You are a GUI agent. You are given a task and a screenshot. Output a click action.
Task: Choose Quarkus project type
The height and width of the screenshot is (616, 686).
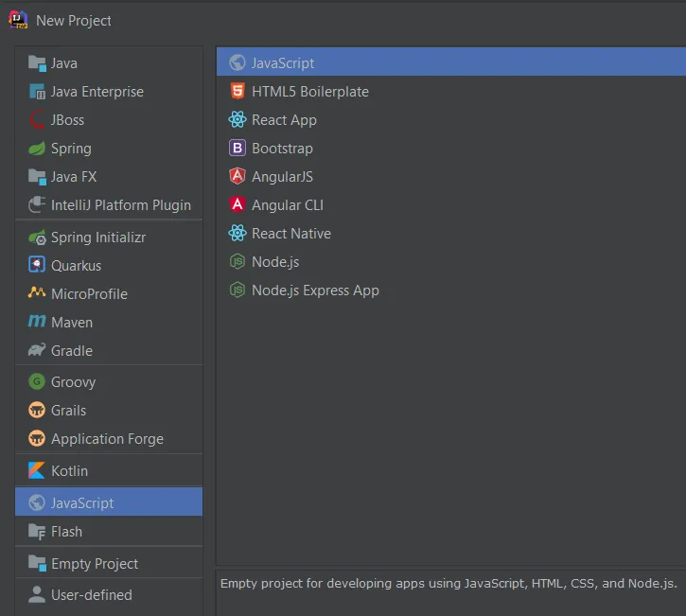[109, 266]
